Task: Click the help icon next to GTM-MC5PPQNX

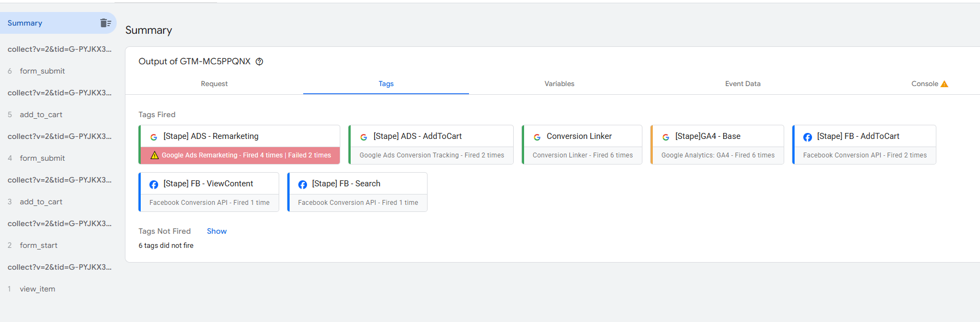Action: click(x=260, y=62)
